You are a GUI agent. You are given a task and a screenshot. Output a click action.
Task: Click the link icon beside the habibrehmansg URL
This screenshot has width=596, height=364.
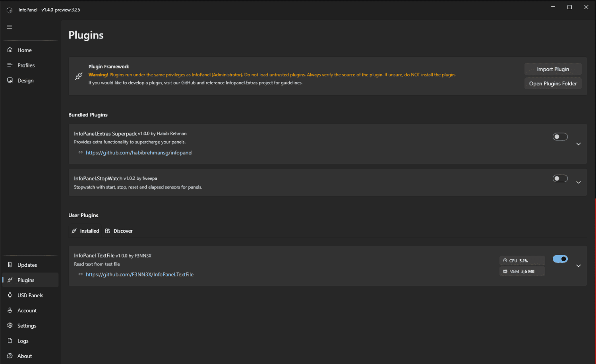tap(80, 152)
